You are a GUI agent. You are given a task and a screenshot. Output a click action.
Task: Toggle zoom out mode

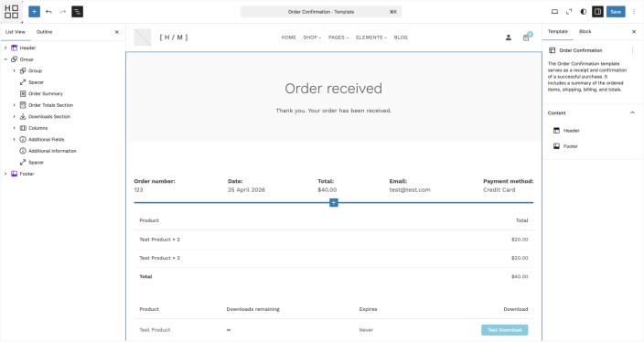(569, 12)
